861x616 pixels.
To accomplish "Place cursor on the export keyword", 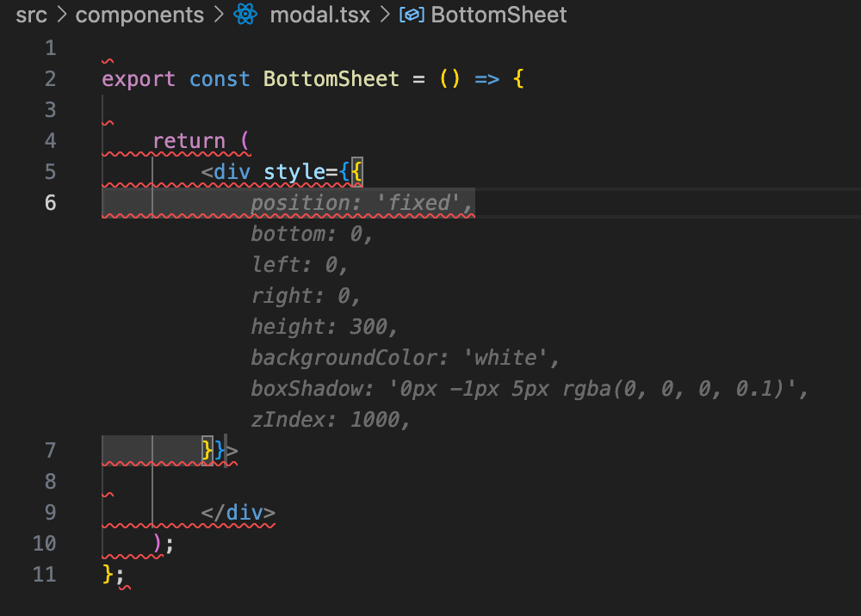I will 138,79.
